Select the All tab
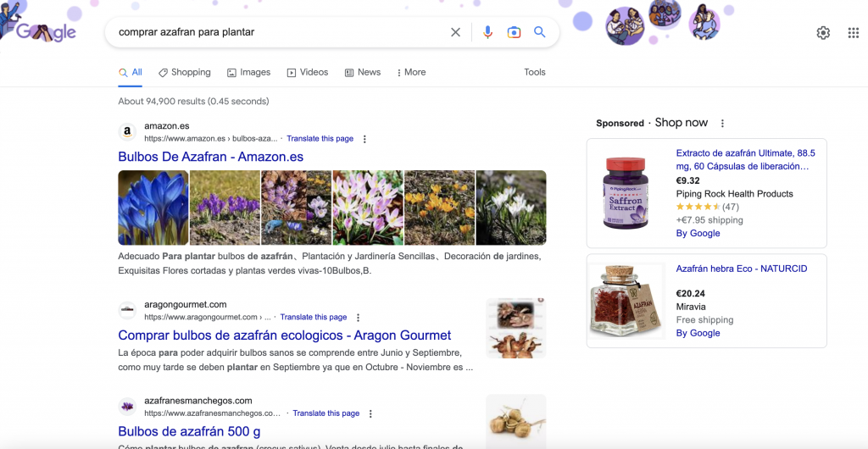Image resolution: width=868 pixels, height=449 pixels. coord(130,73)
